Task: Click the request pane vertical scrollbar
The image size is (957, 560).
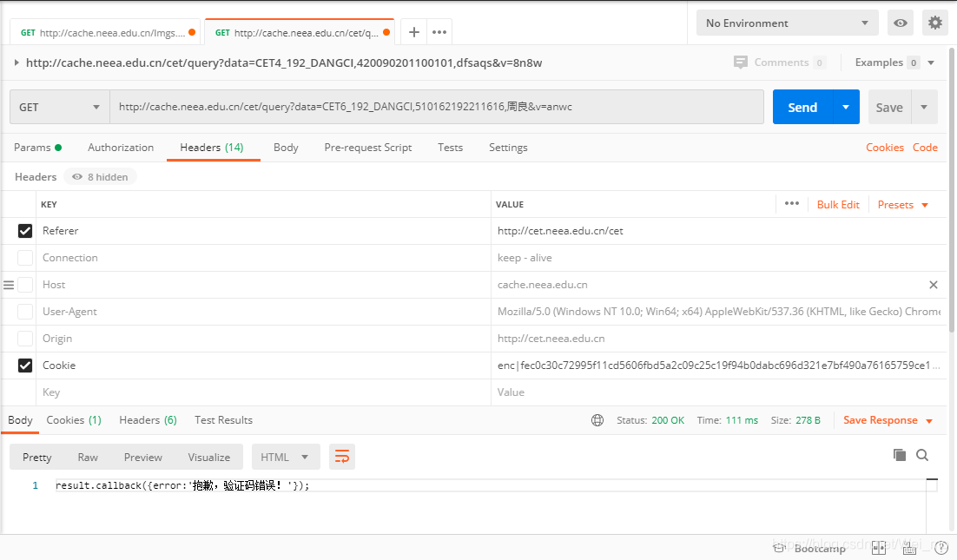Action: click(x=951, y=189)
